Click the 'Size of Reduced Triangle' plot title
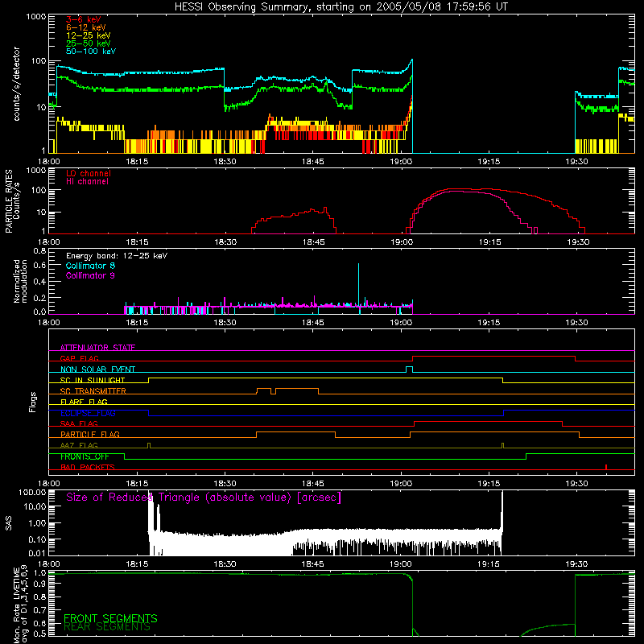The width and height of the screenshot is (644, 644). tap(204, 497)
